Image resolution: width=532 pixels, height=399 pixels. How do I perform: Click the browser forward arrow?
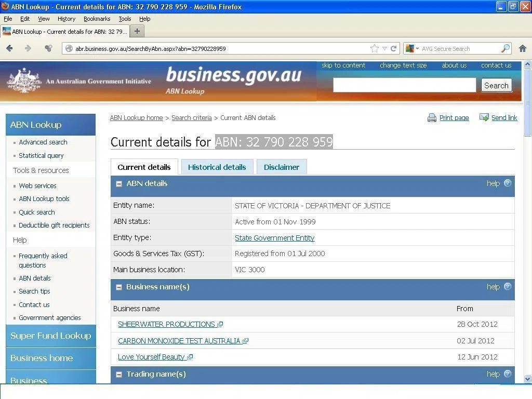tap(28, 48)
